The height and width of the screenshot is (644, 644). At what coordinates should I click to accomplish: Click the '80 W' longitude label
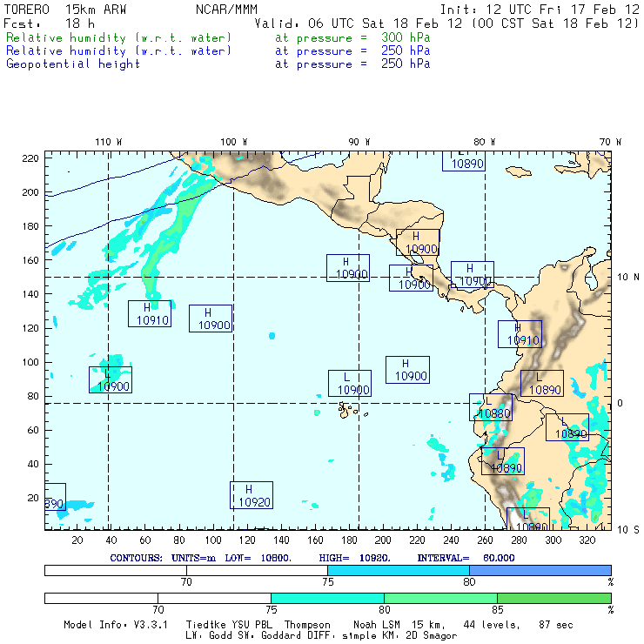point(485,142)
